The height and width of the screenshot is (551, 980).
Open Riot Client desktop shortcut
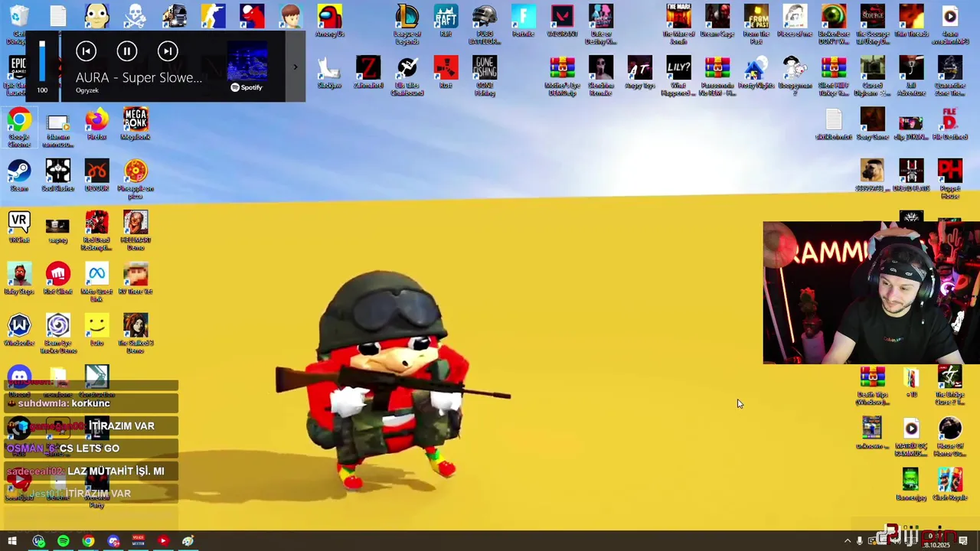[58, 279]
